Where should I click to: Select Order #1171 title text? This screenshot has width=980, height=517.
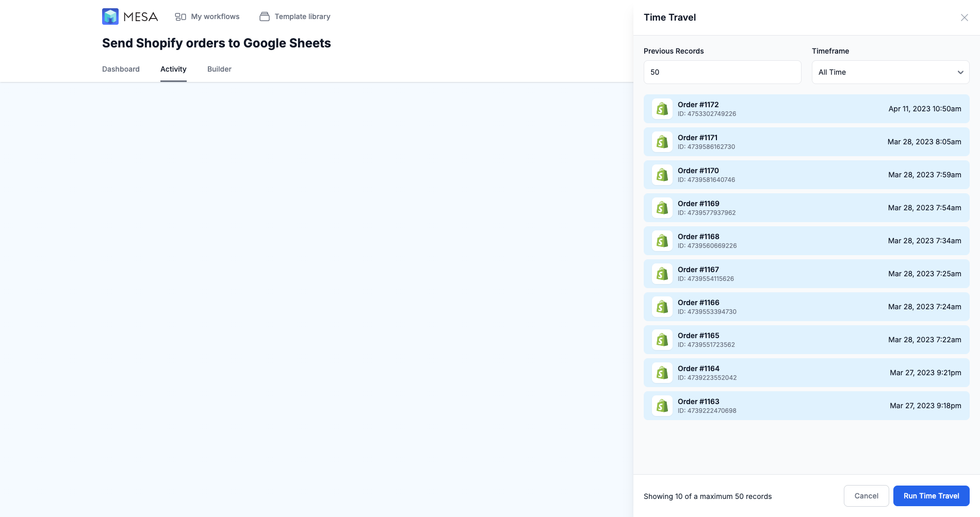tap(698, 138)
